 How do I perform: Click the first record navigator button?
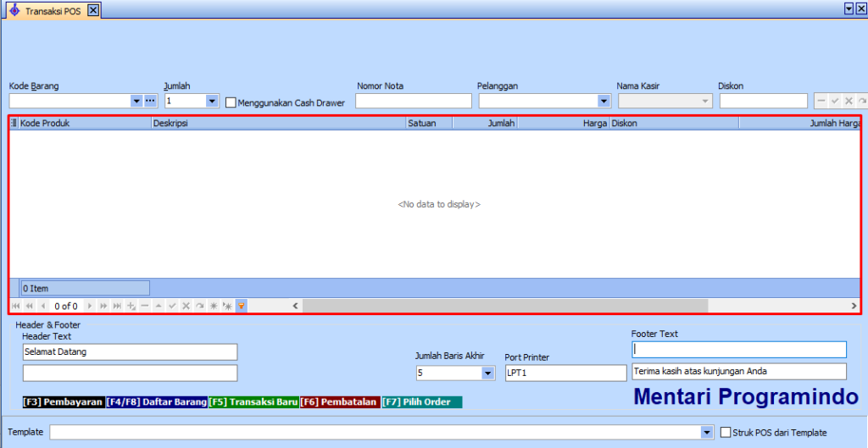pyautogui.click(x=17, y=306)
